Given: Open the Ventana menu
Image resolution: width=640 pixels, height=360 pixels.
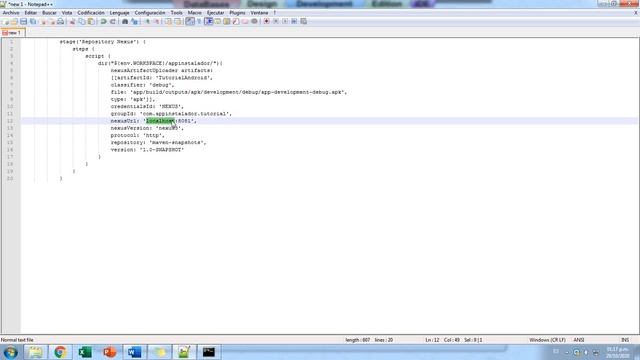Looking at the screenshot, I should pyautogui.click(x=260, y=13).
